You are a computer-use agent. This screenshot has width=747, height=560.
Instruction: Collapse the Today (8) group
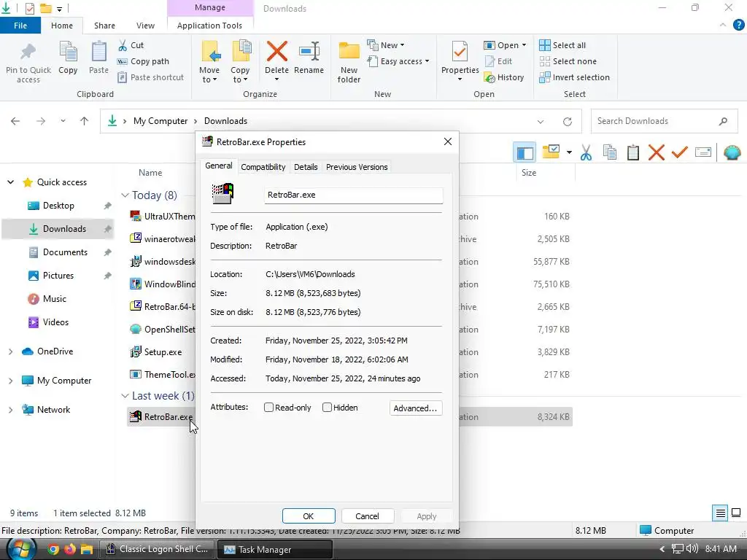(125, 195)
